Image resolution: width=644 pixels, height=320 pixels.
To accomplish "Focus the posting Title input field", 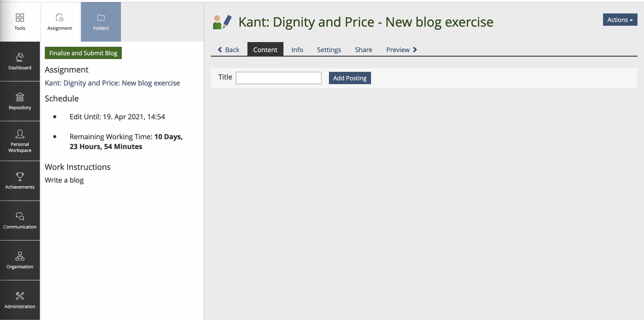I will [x=279, y=78].
